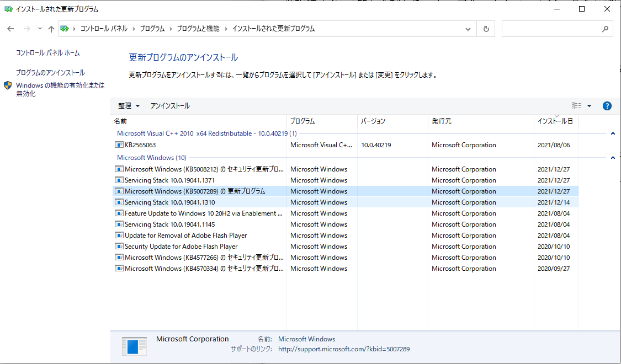Open the view options dropdown arrow

tap(589, 106)
